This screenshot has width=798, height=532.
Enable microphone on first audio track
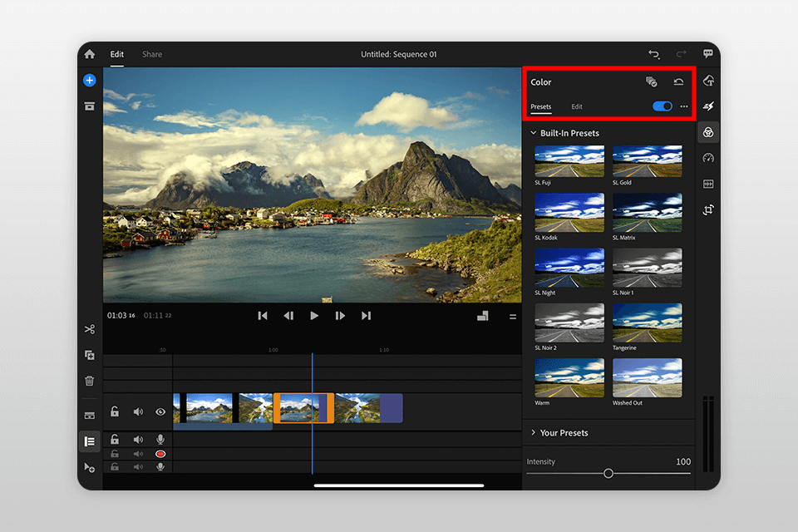tap(160, 440)
